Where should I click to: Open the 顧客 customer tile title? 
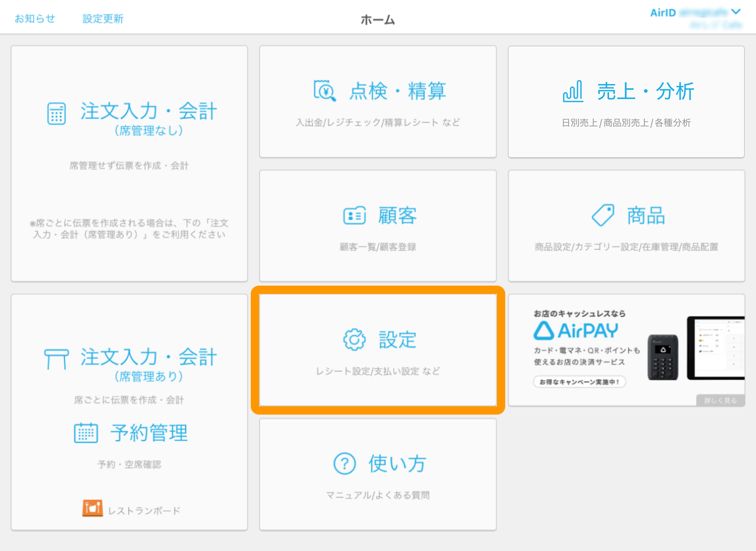[x=397, y=215]
